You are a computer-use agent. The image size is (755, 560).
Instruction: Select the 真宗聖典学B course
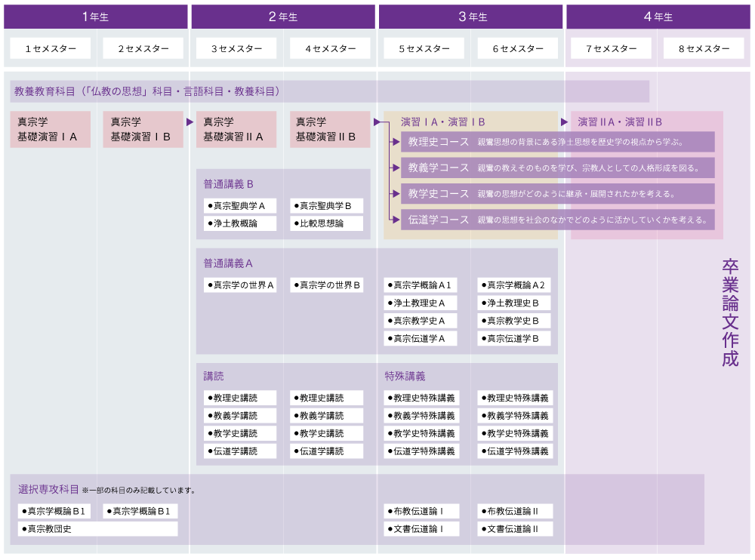(326, 206)
